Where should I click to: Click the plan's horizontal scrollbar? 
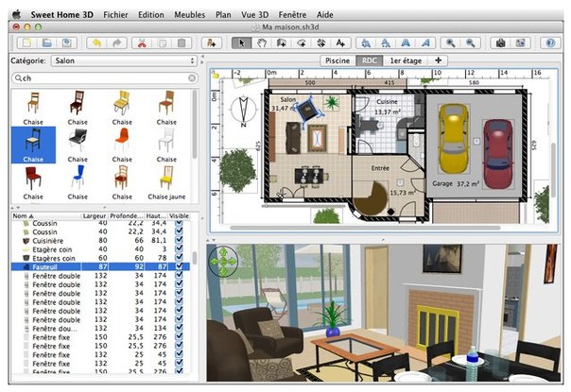click(x=365, y=228)
